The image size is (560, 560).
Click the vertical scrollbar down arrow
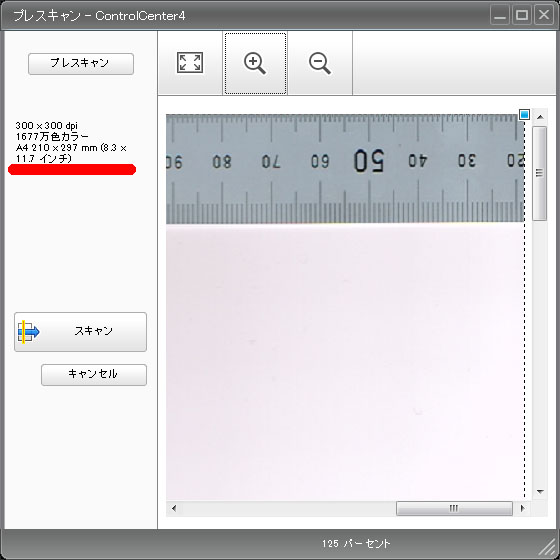click(540, 492)
